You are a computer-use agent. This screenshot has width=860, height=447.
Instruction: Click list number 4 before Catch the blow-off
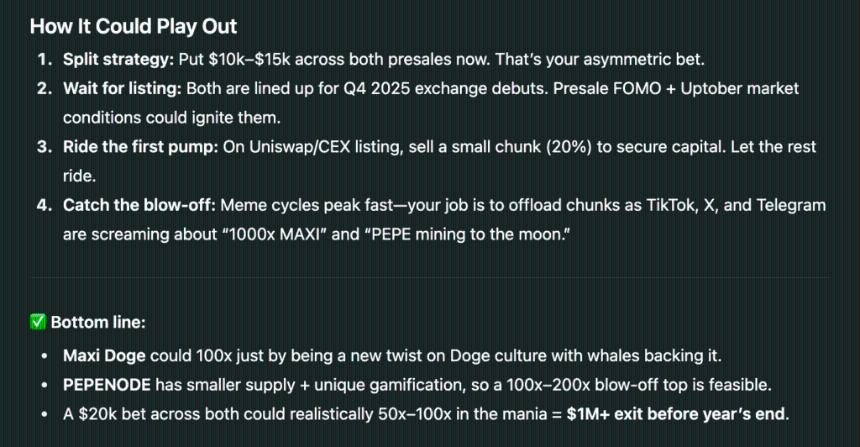point(44,205)
